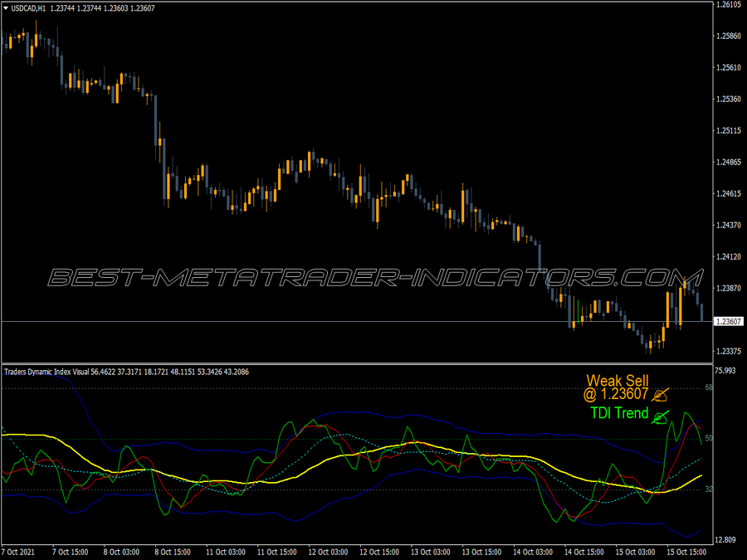Select the 1.25610 price axis label
This screenshot has width=747, height=560.
[x=729, y=68]
